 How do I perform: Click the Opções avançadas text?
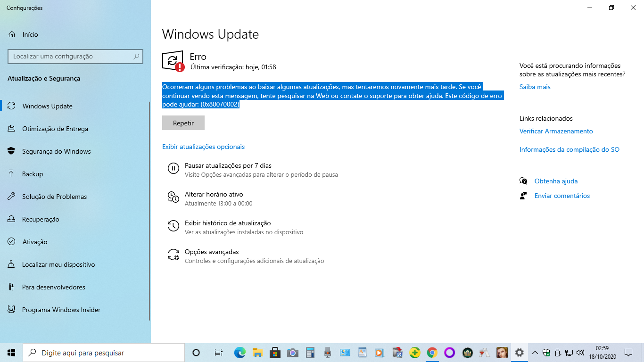coord(212,252)
